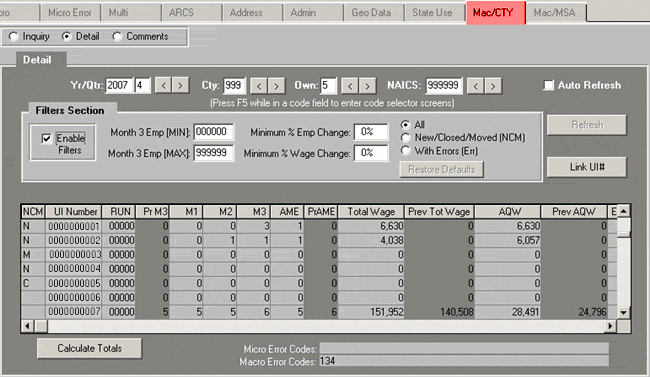Click the Calculate Totals button
650x377 pixels.
[90, 348]
